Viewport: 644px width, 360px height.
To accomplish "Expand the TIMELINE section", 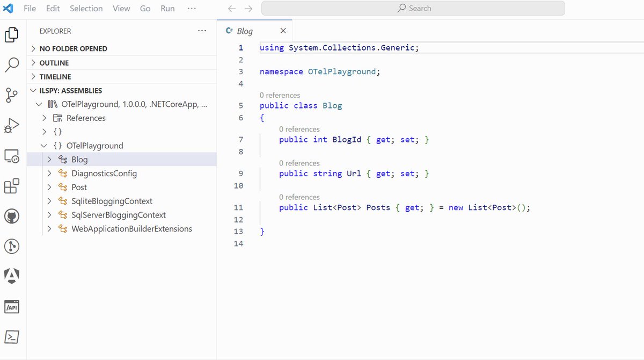I will click(33, 77).
